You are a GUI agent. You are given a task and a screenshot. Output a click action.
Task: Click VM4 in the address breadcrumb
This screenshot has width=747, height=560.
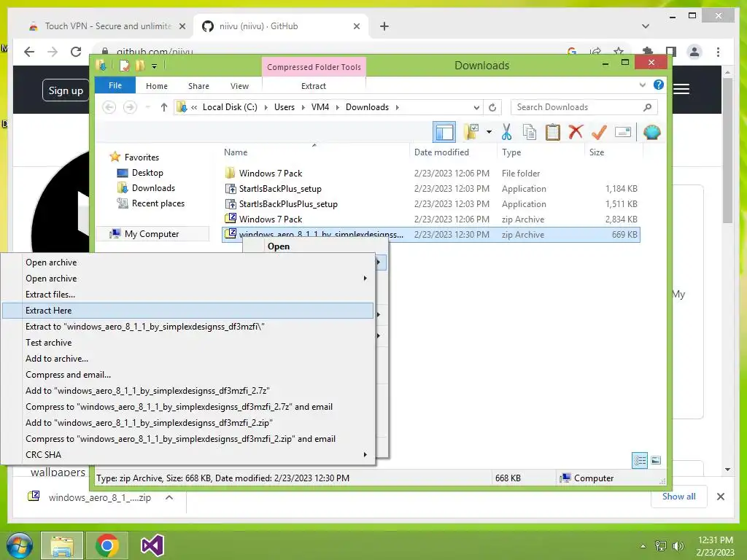click(320, 107)
